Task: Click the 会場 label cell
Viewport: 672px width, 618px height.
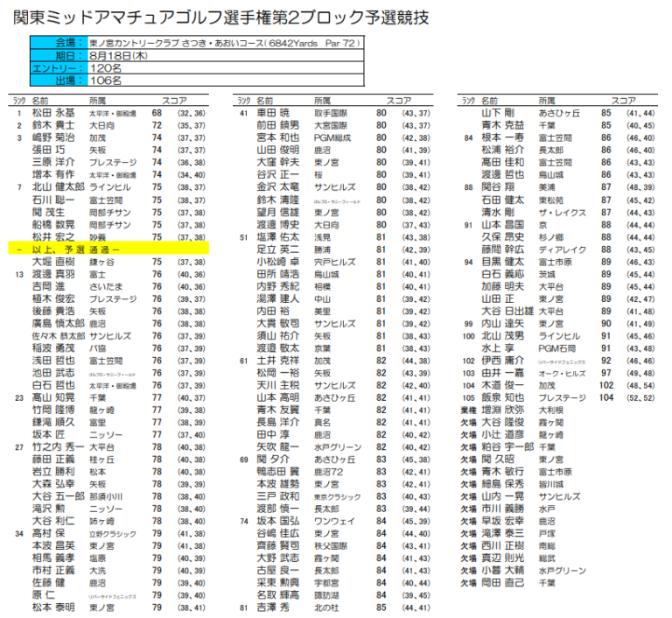Action: (58, 42)
